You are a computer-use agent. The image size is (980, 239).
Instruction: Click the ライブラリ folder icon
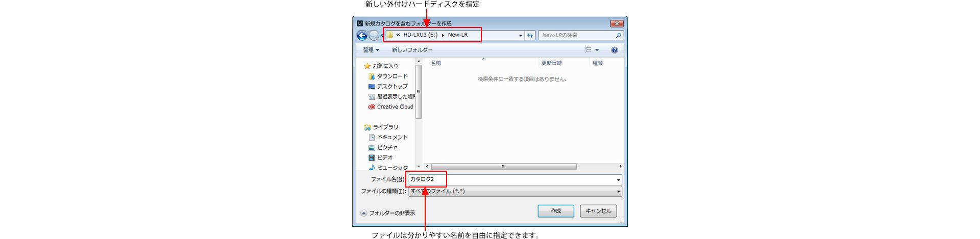(x=367, y=127)
